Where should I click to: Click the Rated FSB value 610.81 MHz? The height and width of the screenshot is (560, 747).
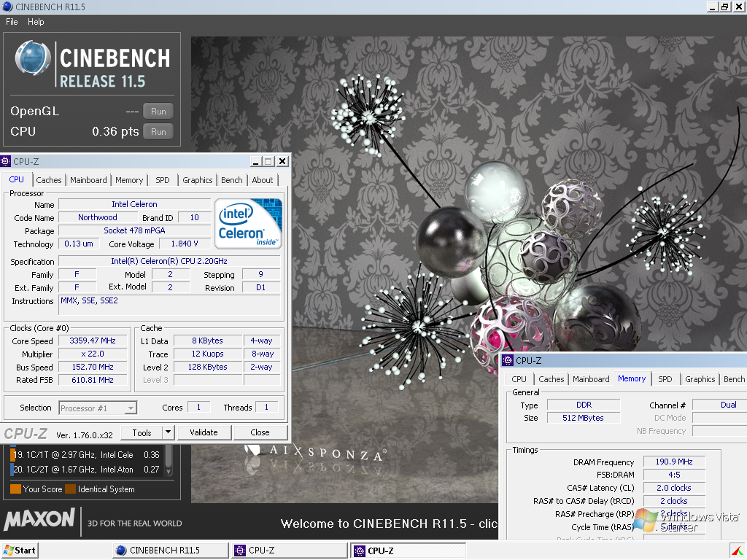coord(93,379)
